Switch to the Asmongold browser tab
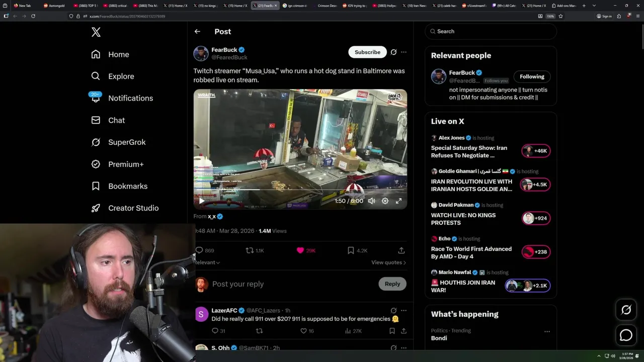 pos(55,6)
